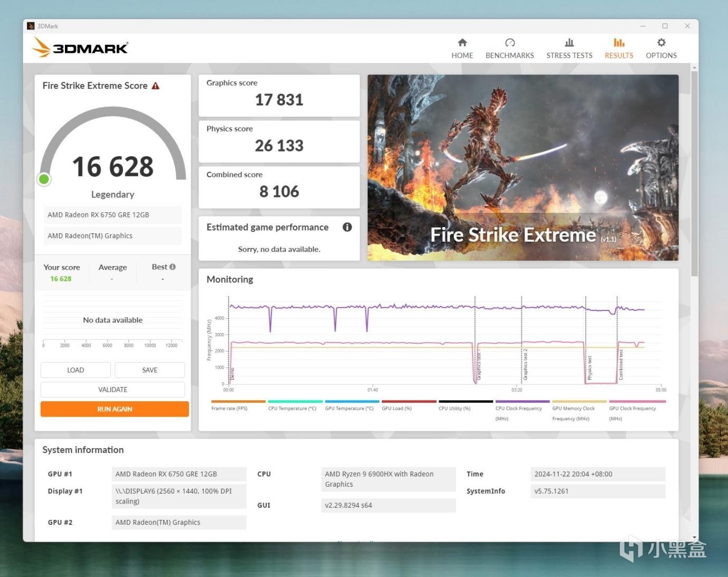Click the Combined score value 8 106
This screenshot has width=728, height=577.
pyautogui.click(x=279, y=192)
